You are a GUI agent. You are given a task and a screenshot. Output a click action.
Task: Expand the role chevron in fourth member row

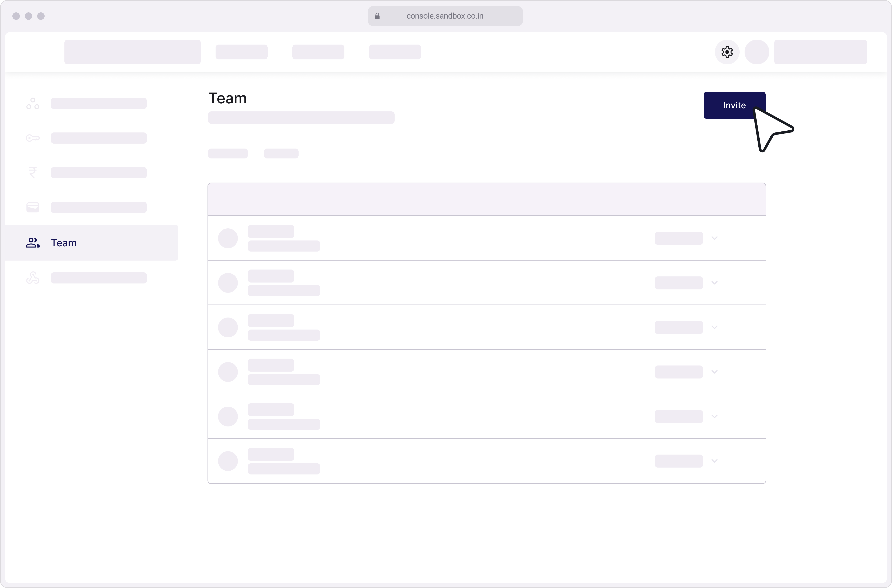(714, 372)
